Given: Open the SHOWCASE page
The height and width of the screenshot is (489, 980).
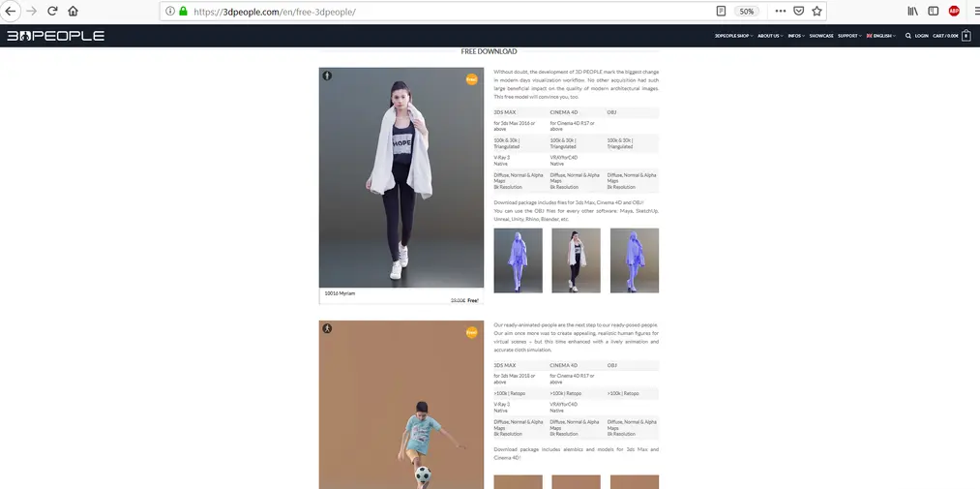Looking at the screenshot, I should pos(821,36).
